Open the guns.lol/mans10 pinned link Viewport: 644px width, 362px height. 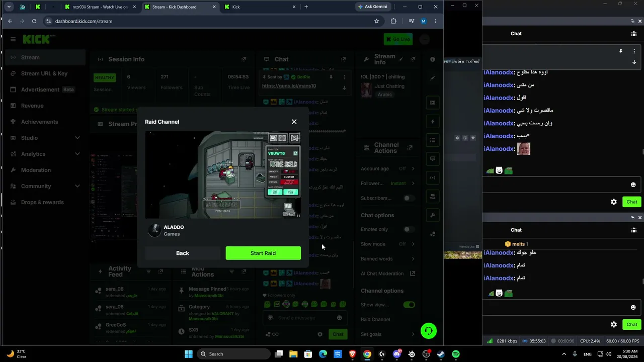[x=289, y=86]
